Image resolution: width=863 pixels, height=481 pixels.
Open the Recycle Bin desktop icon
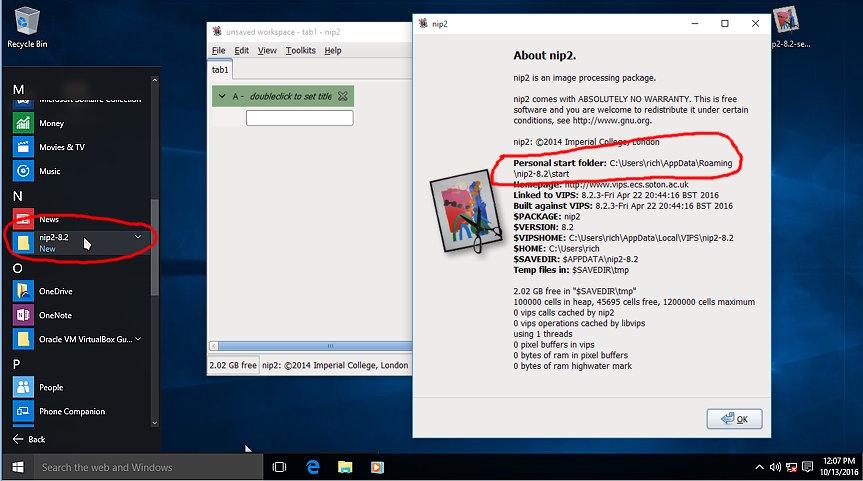click(26, 28)
